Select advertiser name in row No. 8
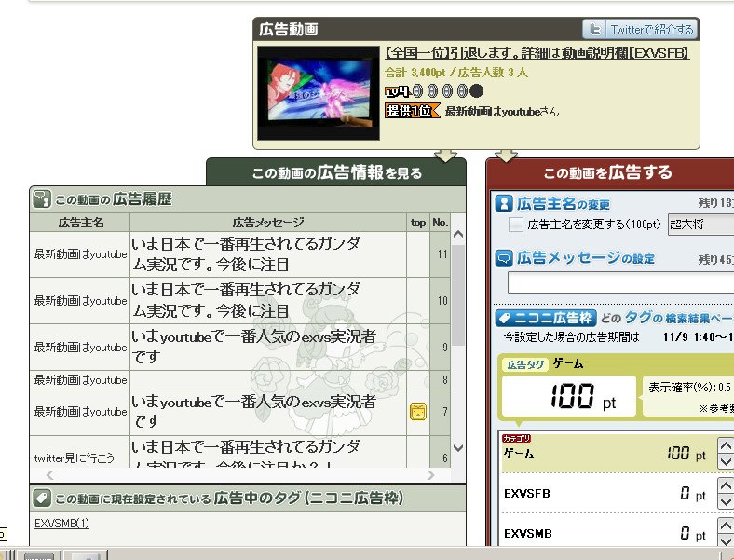Screen dimensions: 734x560 80,380
